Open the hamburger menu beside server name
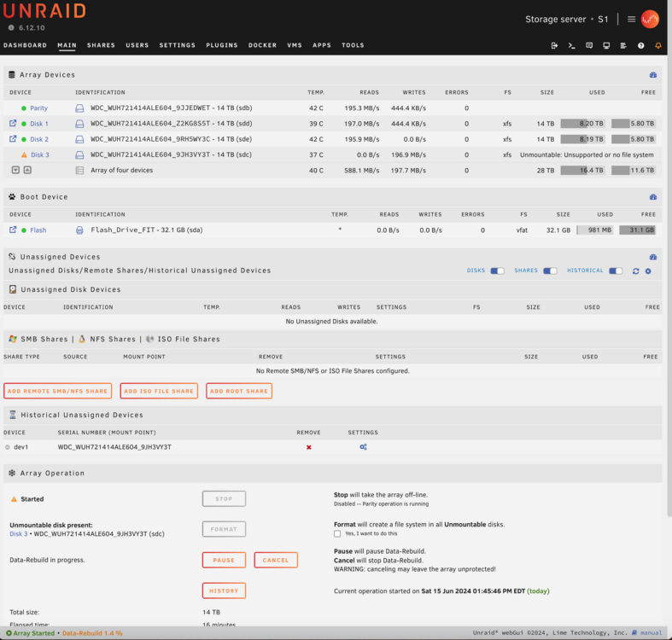The height and width of the screenshot is (640, 672). click(x=631, y=20)
